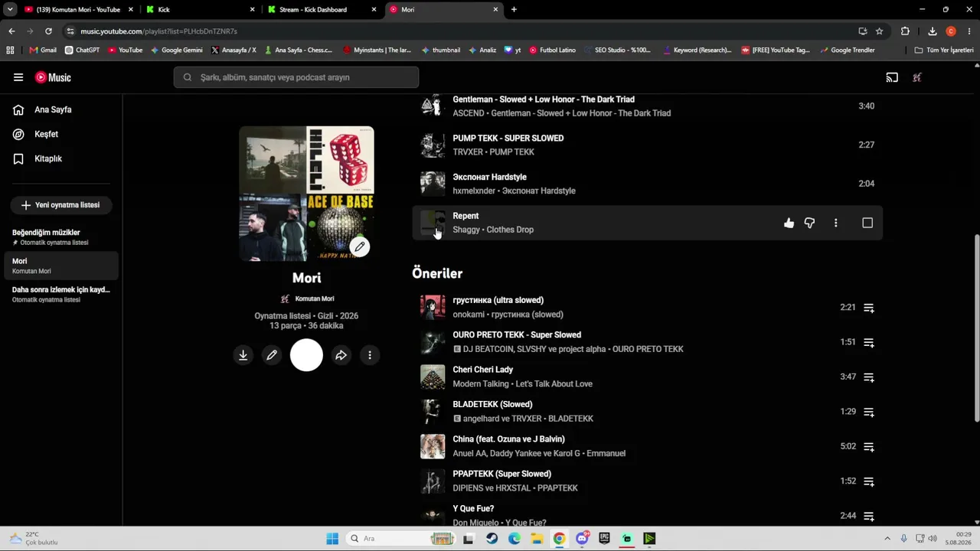
Task: Like the song Repent
Action: pyautogui.click(x=789, y=223)
